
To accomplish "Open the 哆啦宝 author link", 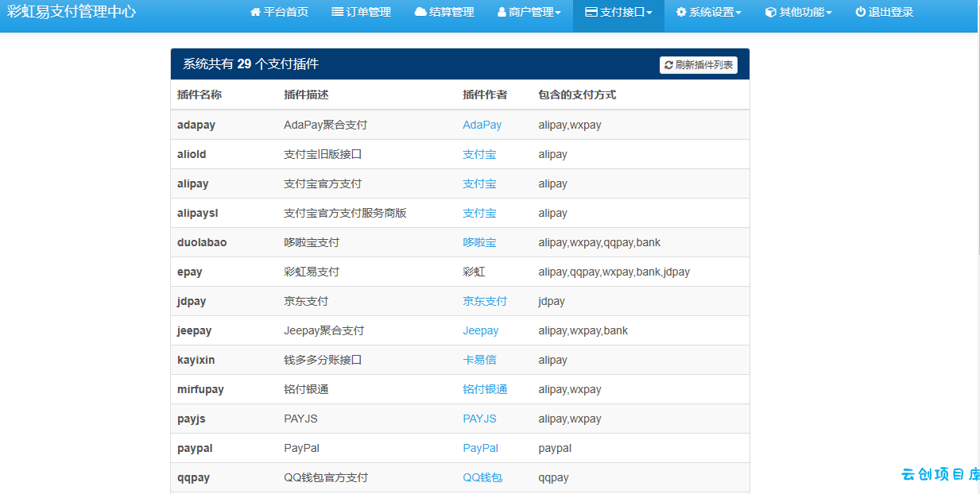I will pyautogui.click(x=479, y=242).
